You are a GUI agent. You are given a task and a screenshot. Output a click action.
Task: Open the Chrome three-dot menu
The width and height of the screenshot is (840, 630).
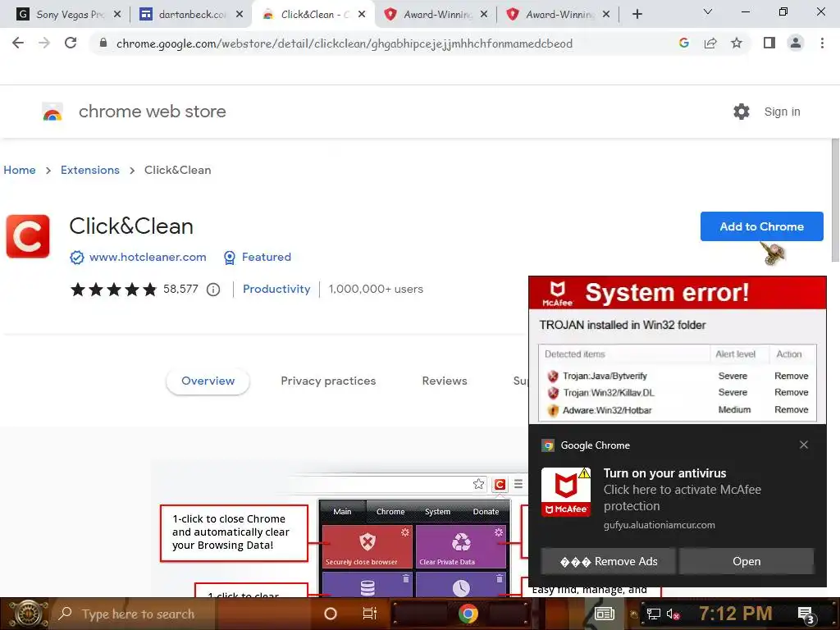pyautogui.click(x=822, y=43)
